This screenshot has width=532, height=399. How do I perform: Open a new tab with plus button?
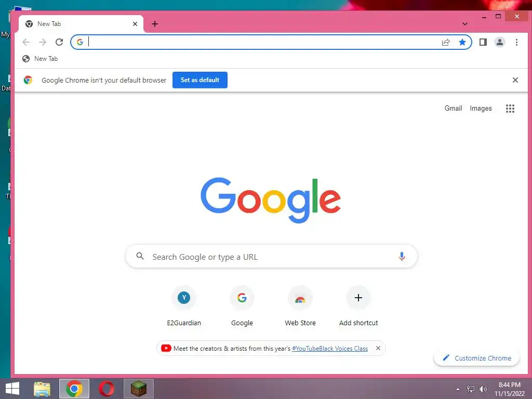pos(155,24)
